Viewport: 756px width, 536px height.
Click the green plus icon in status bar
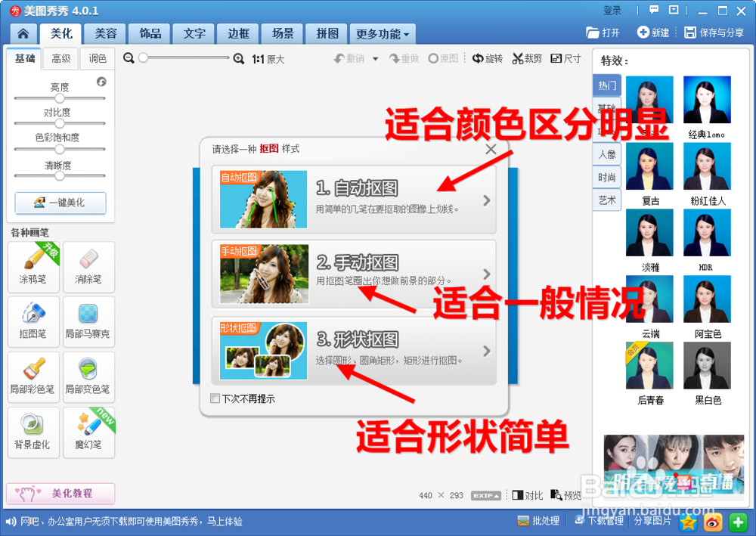click(x=738, y=522)
